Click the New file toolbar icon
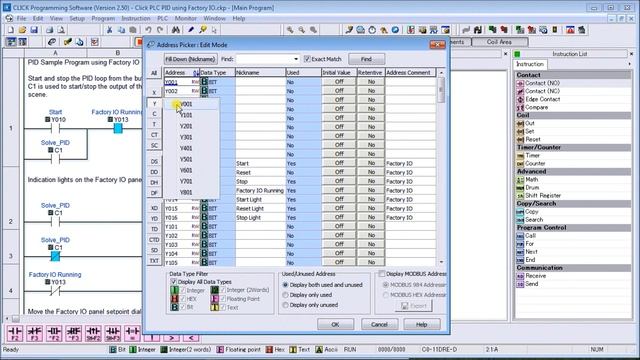Viewport: 640px width, 360px height. 11,30
